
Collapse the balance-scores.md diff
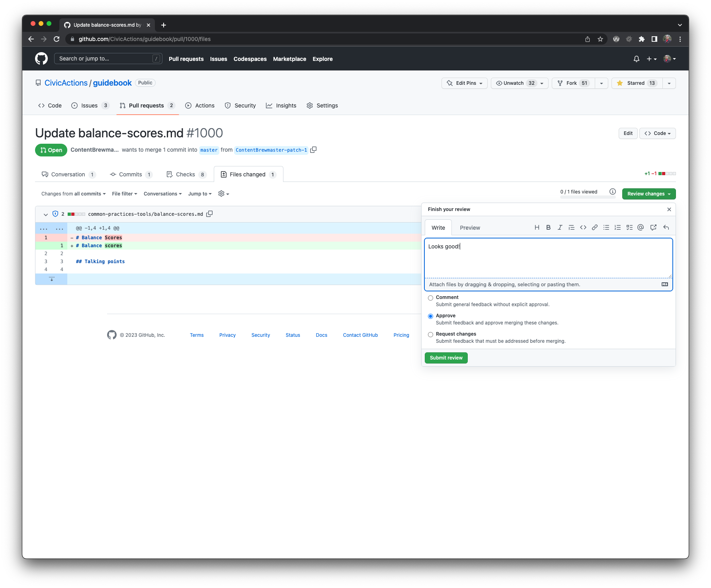(x=45, y=214)
